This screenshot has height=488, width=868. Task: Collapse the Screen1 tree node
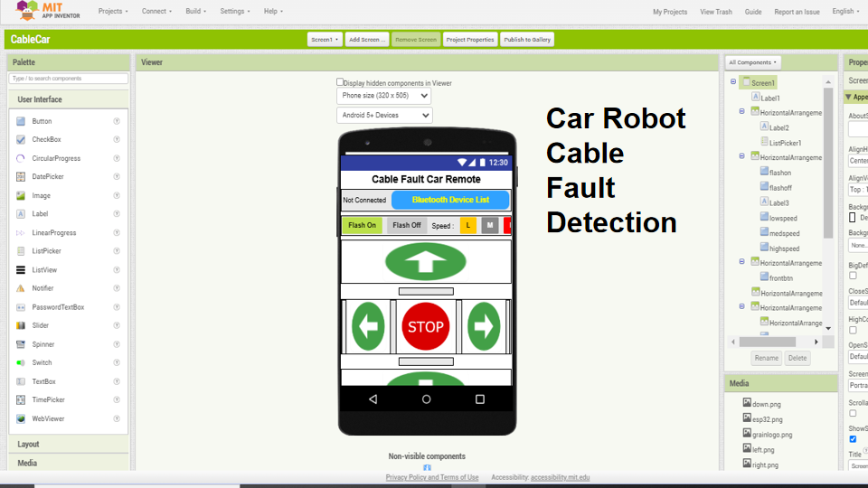coord(733,82)
